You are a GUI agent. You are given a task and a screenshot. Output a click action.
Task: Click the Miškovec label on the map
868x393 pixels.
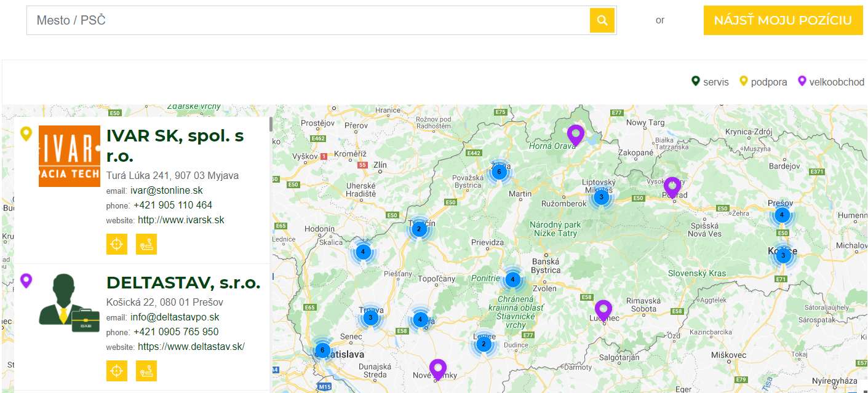(728, 355)
